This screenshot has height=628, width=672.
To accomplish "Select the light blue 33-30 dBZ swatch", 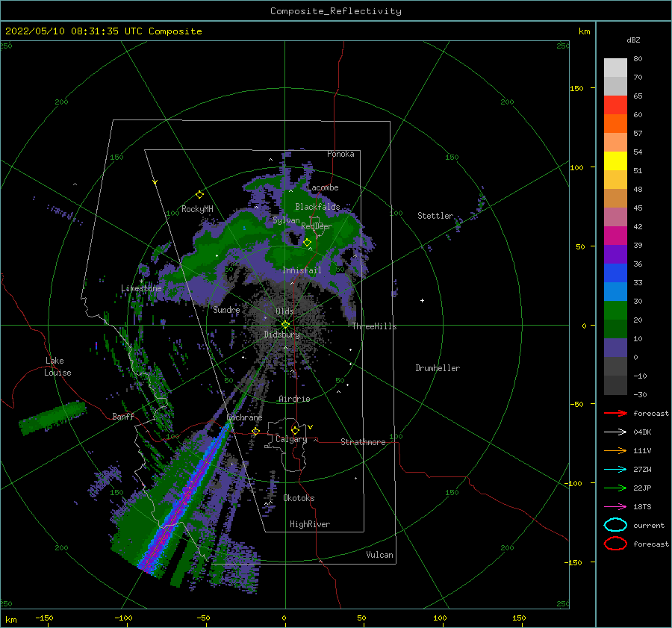I will pos(615,291).
